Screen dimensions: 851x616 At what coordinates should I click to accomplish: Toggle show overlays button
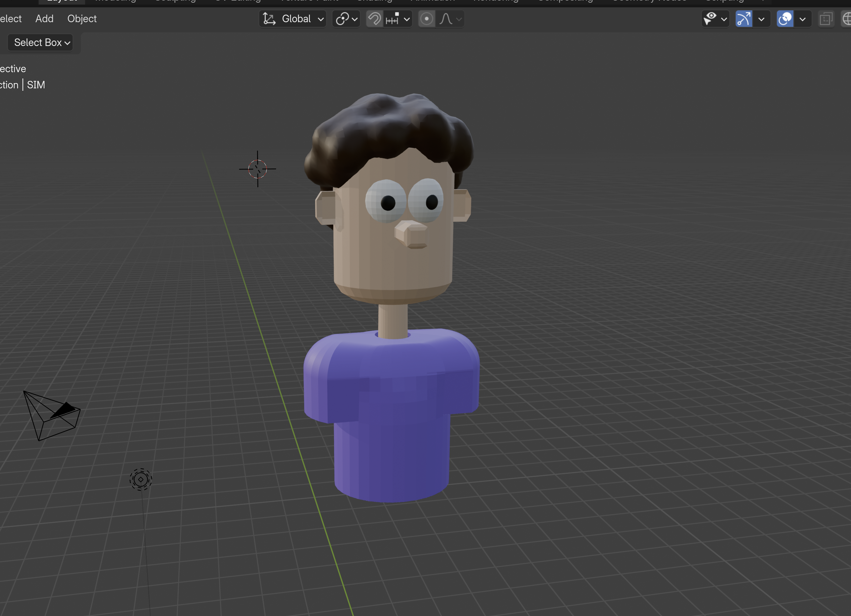pos(785,19)
